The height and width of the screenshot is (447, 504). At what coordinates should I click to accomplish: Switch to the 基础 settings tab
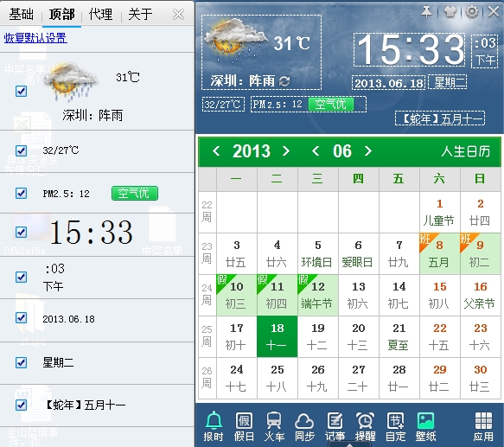pos(22,14)
